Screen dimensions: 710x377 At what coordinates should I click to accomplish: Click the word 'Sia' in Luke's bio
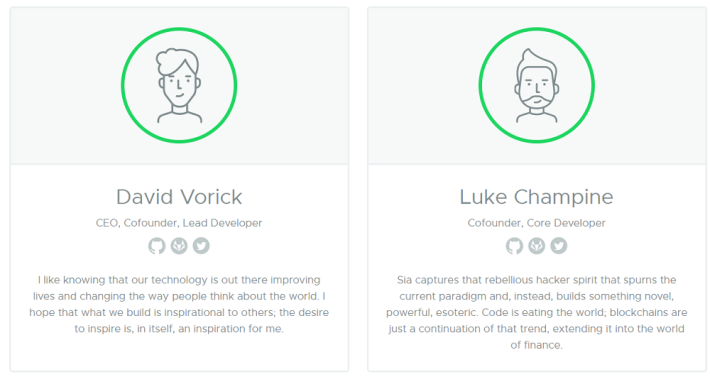(404, 280)
